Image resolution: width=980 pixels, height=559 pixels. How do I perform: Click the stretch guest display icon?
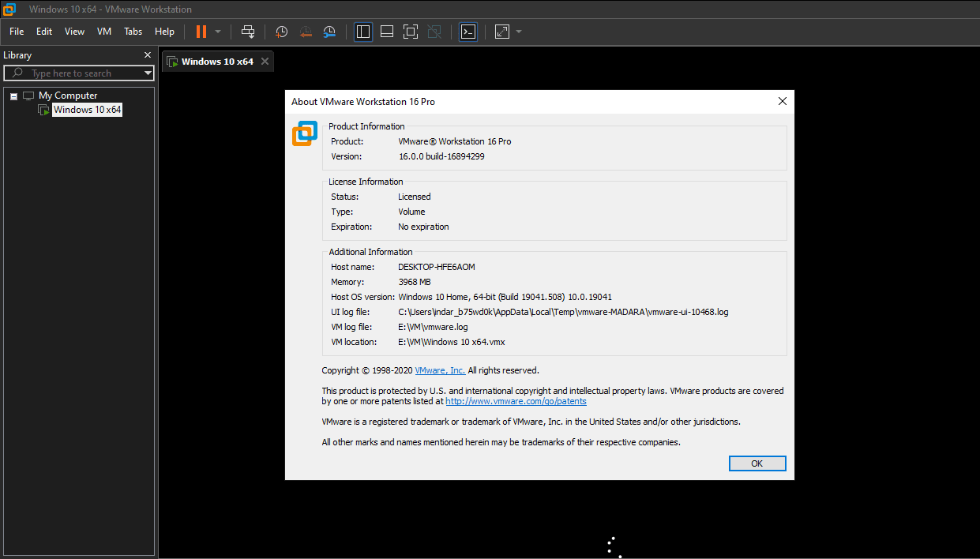click(x=502, y=32)
